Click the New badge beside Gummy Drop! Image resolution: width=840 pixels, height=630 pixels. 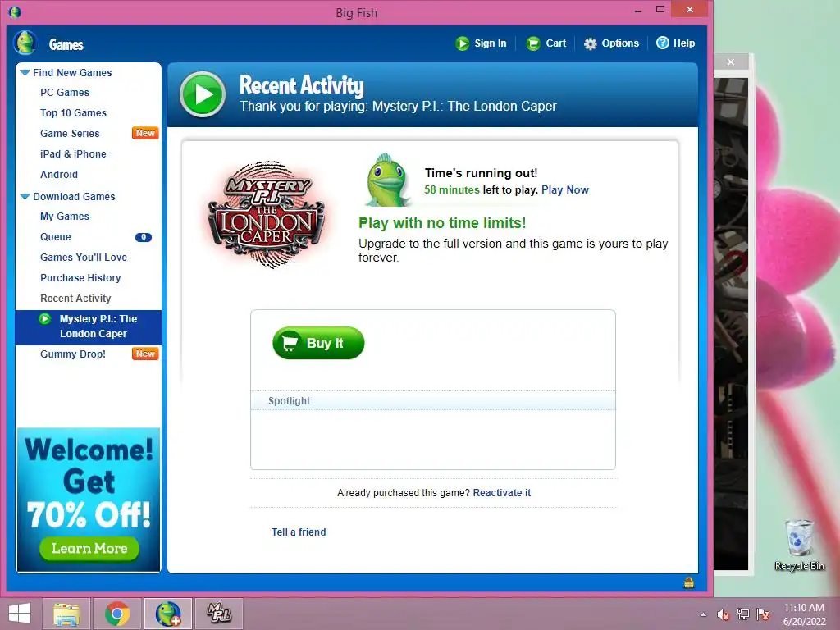145,354
